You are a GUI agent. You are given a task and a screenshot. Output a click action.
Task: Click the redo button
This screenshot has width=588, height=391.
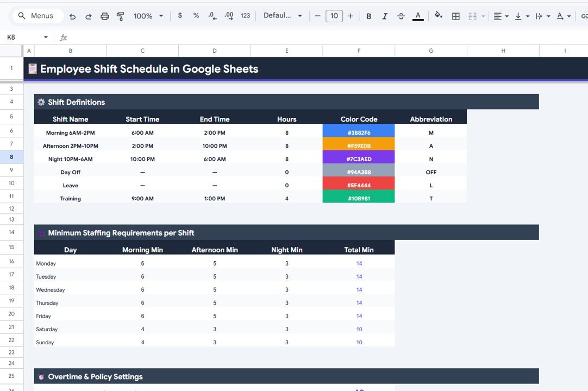88,16
